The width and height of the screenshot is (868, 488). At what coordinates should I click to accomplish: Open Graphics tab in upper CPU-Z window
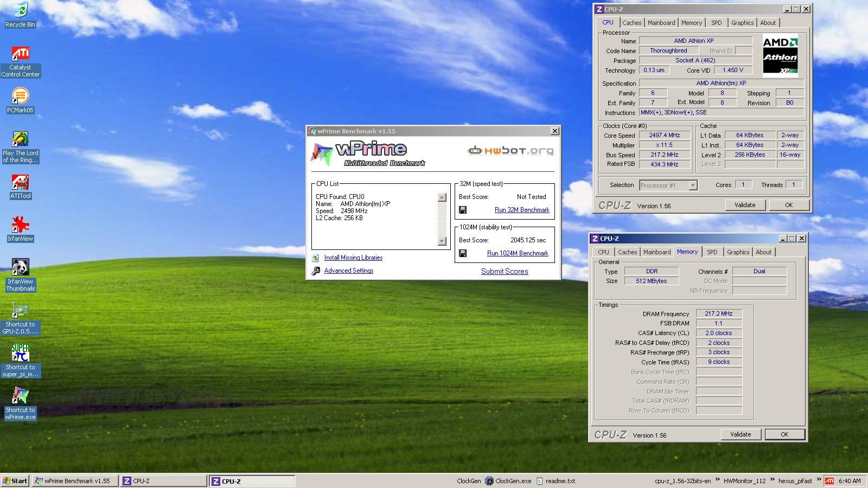point(742,23)
